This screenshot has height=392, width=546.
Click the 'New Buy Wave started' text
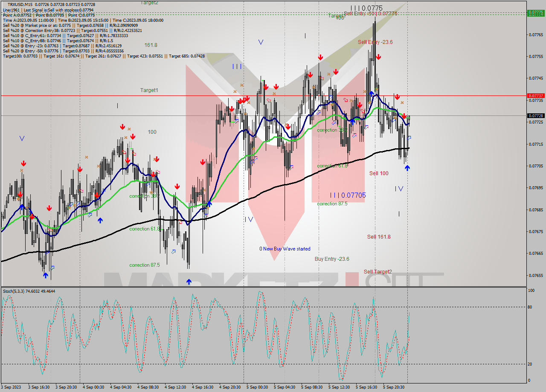click(285, 249)
